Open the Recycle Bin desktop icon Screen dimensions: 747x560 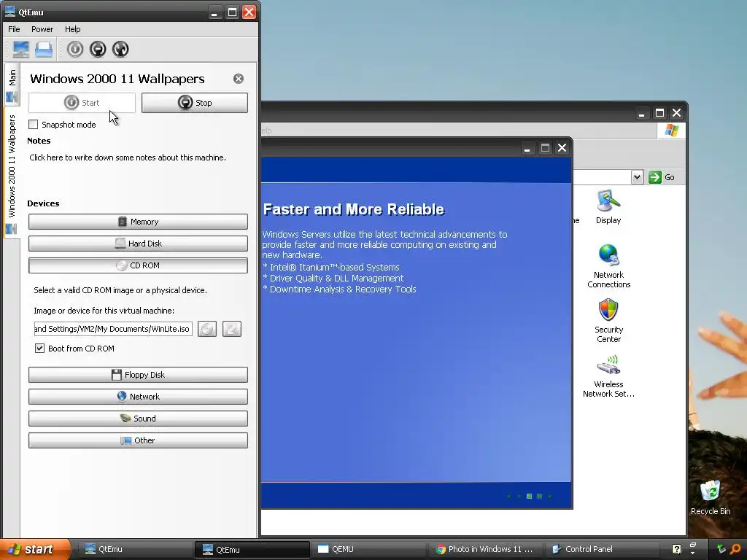point(711,497)
